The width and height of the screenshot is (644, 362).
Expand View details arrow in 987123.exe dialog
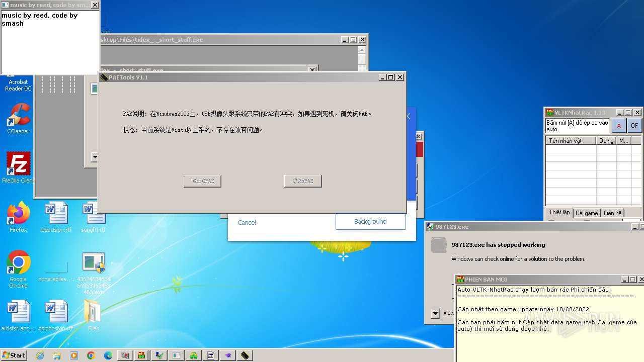[x=436, y=313]
